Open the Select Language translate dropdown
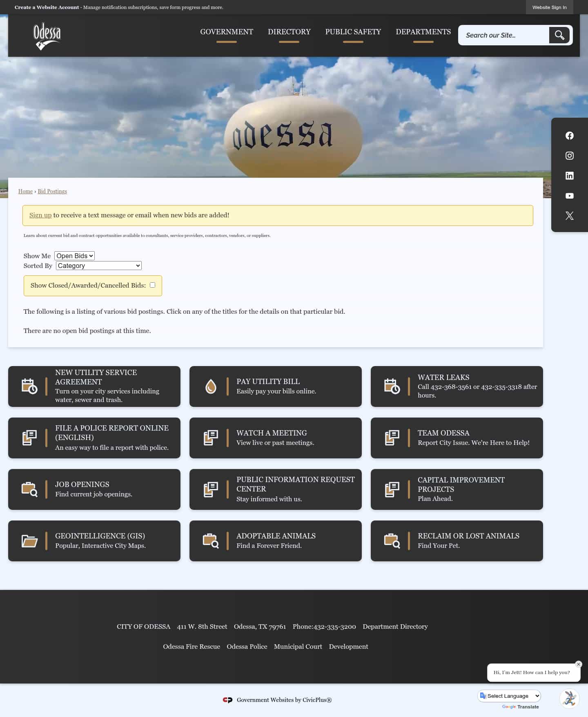Image resolution: width=588 pixels, height=717 pixels. (x=510, y=696)
